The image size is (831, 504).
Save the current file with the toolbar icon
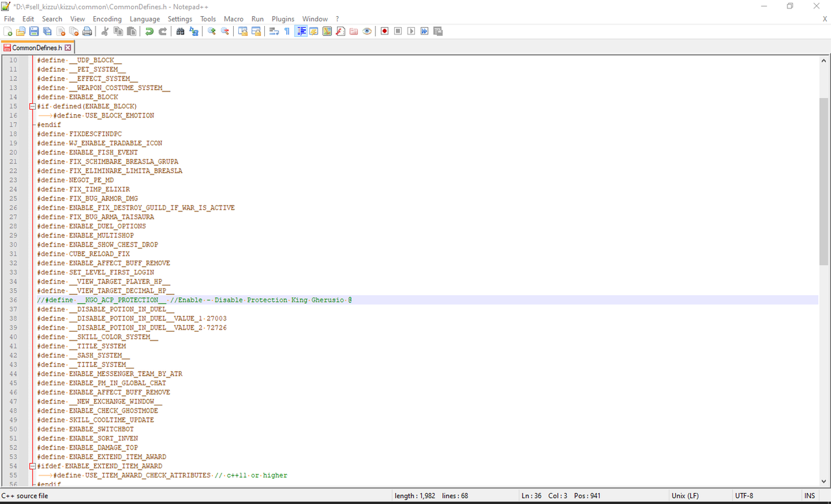[34, 31]
